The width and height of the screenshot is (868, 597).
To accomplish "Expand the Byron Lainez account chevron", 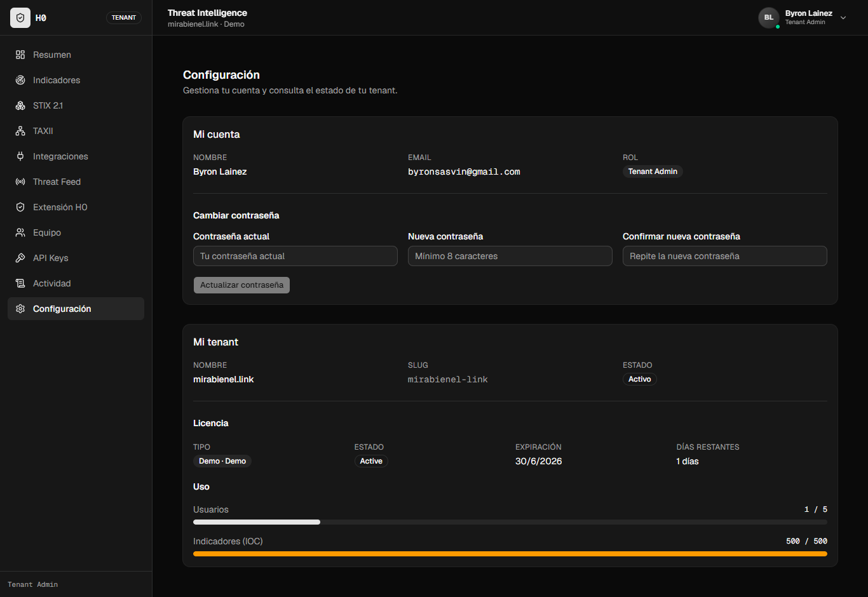I will coord(843,18).
